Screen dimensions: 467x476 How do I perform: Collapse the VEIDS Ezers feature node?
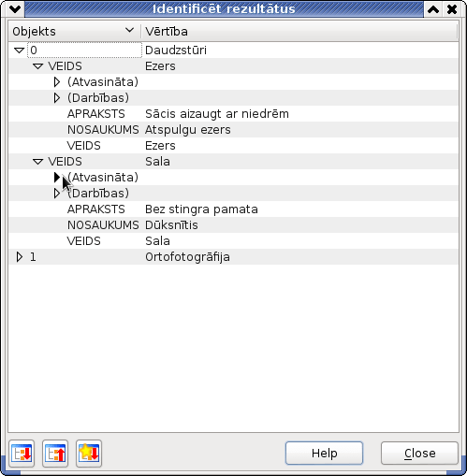tap(37, 66)
